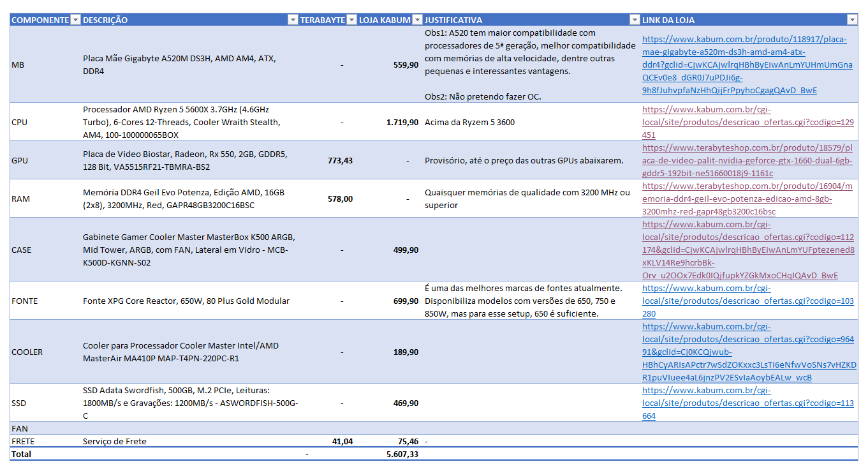
Task: Select the 41,04 freight cell
Action: pos(328,441)
